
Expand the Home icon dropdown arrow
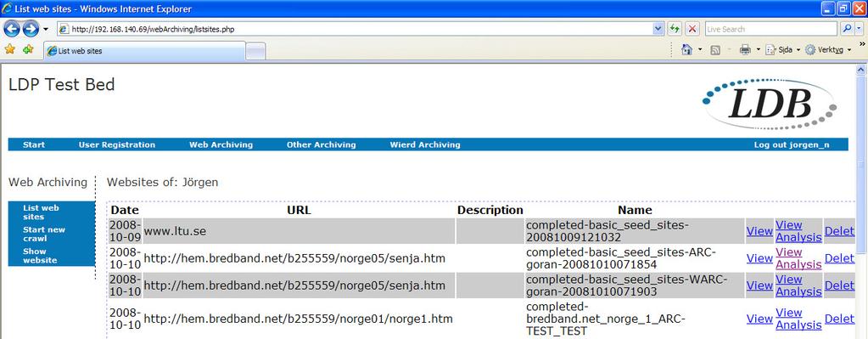pos(700,50)
